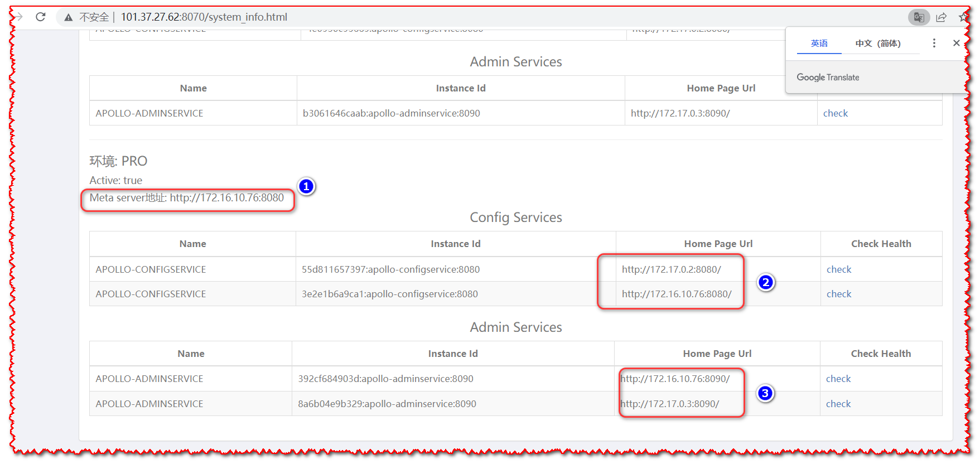Click the PRO Admin Services heading at bottom
Image resolution: width=980 pixels, height=464 pixels.
point(516,327)
